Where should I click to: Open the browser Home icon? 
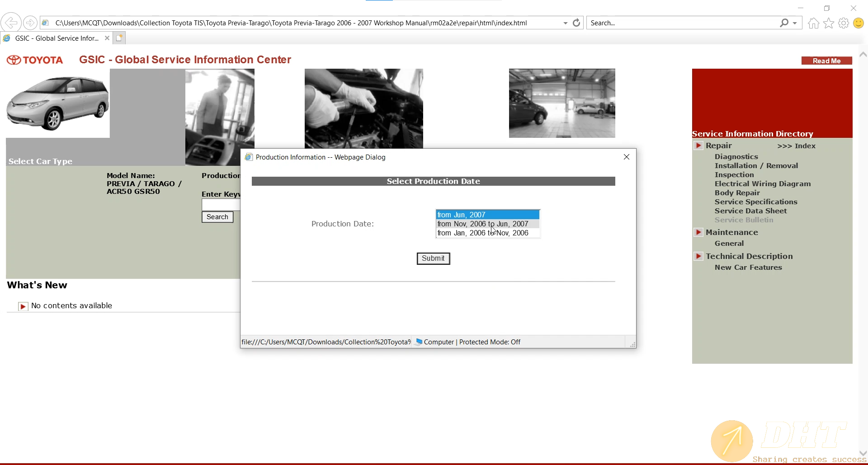coord(813,23)
